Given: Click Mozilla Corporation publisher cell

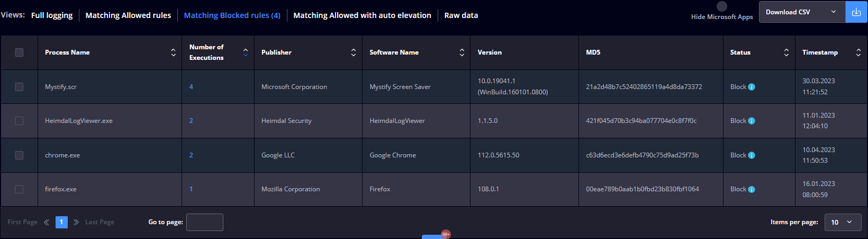Looking at the screenshot, I should coord(291,189).
